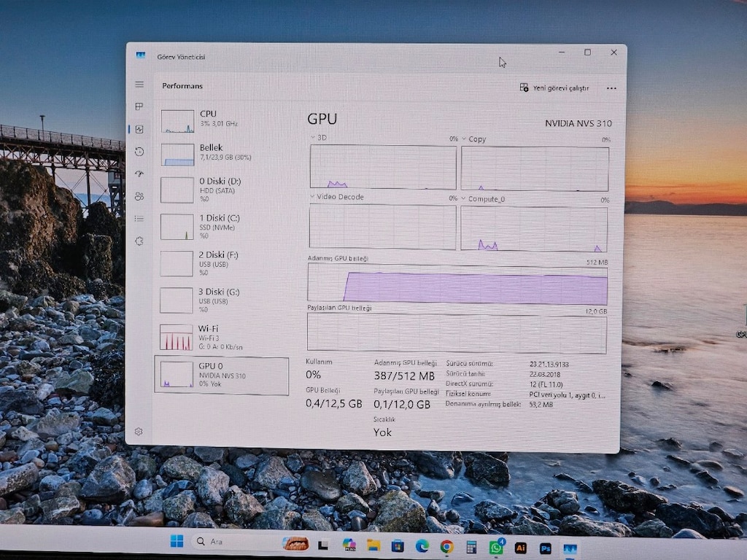
Task: Open the Users sidebar icon
Action: 139,196
